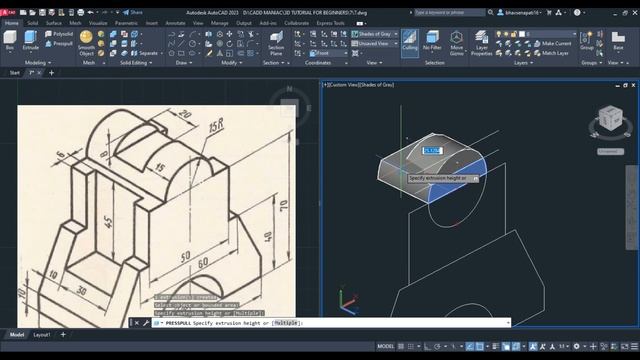Viewport: 640px width, 360px height.
Task: Select the Rotate tool in Modify panel
Action: tap(229, 44)
